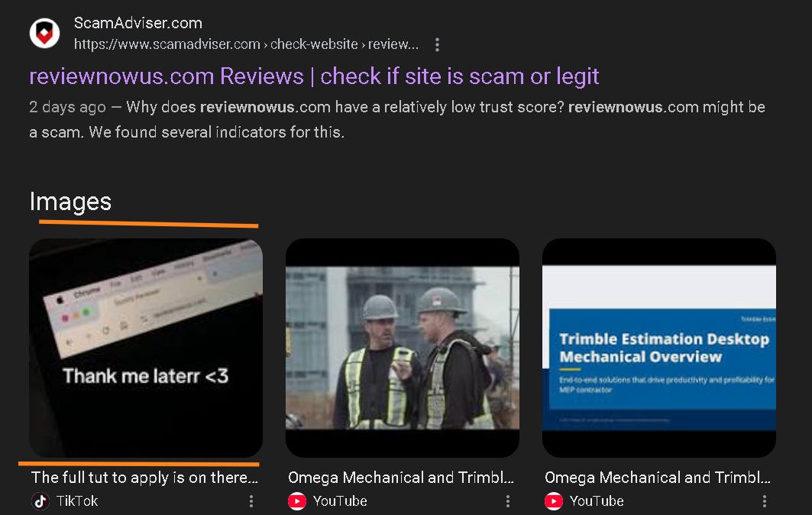Click YouTube label under the Trimble slide
Viewport: 812px width, 515px height.
597,501
